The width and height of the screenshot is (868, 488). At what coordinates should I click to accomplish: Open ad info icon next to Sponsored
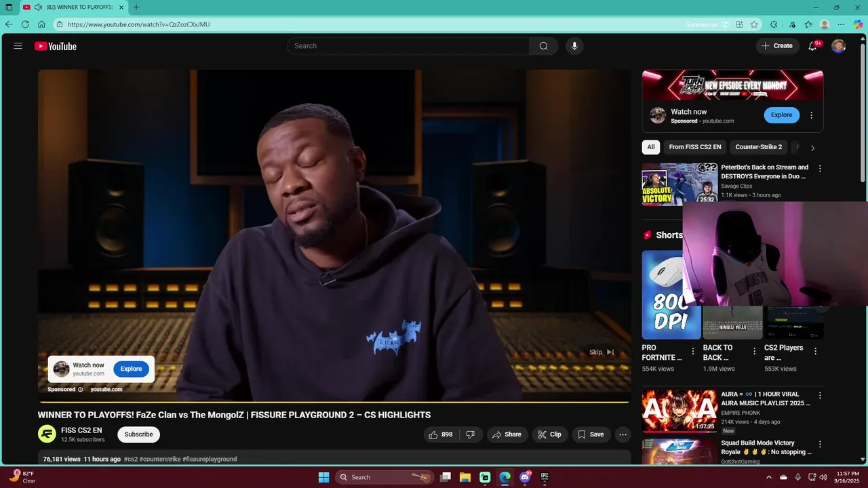(80, 390)
